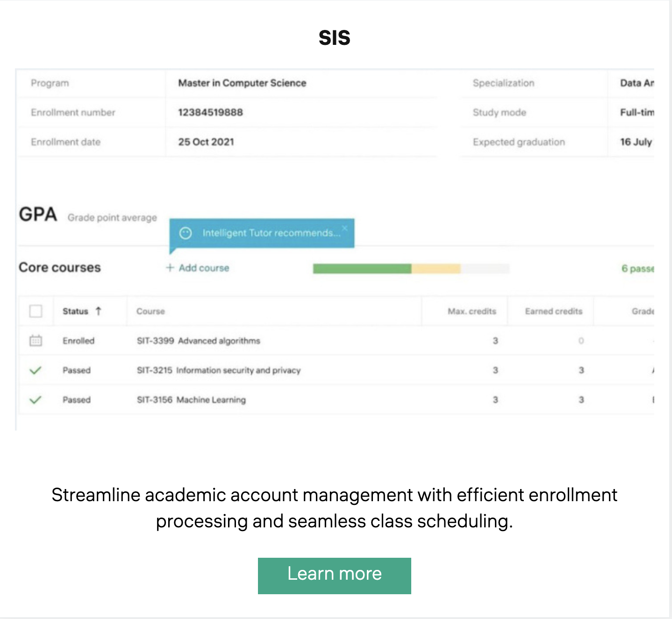Click the Course column header
The height and width of the screenshot is (619, 672).
[150, 311]
